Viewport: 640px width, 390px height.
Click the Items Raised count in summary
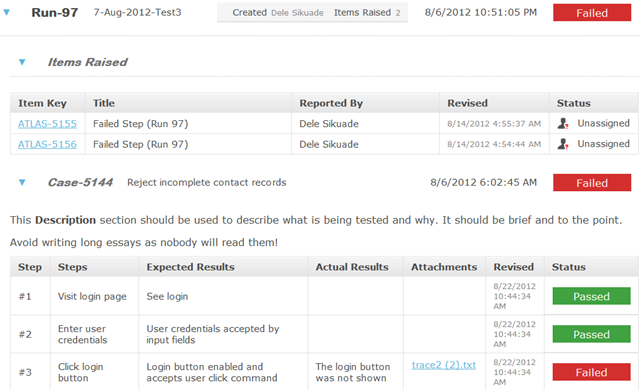[367, 13]
